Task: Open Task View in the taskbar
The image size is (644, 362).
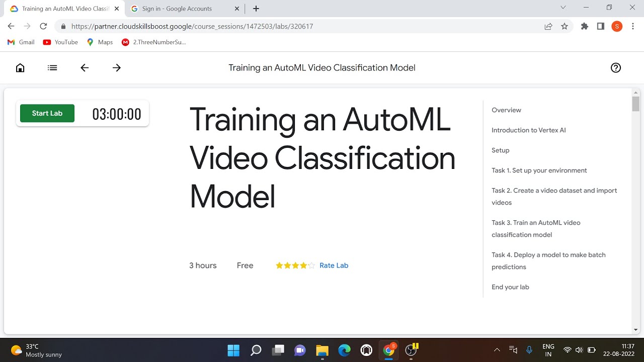Action: pos(278,350)
